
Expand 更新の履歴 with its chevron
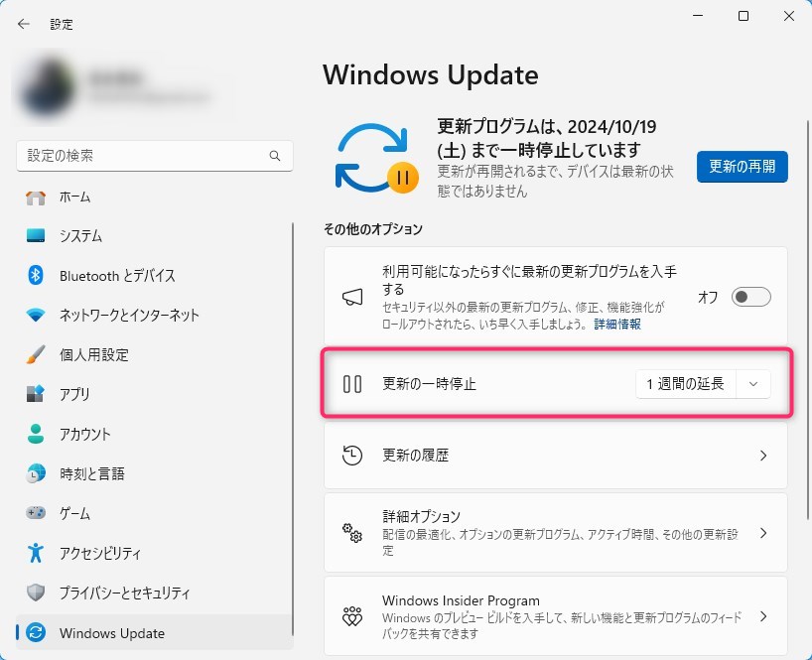point(762,456)
